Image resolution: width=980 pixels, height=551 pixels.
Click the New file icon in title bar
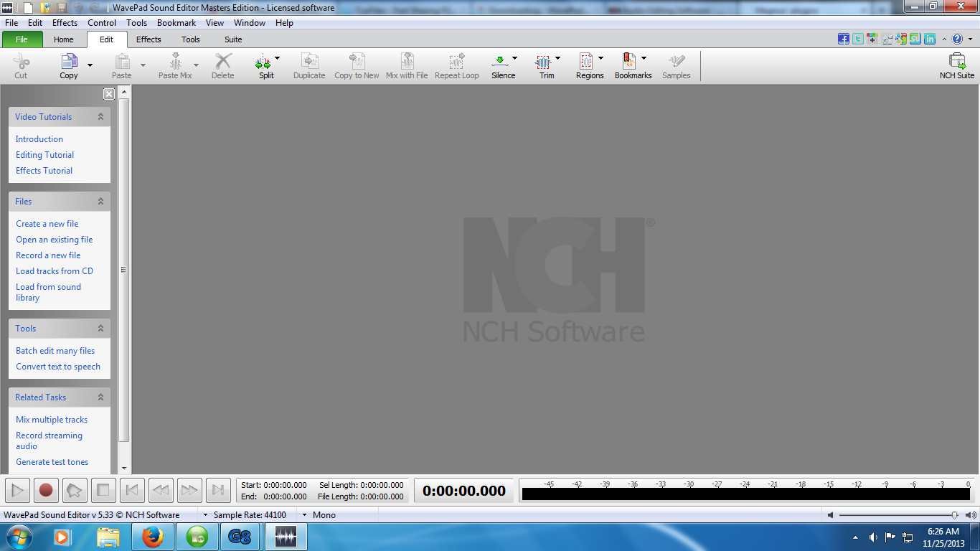(x=28, y=8)
